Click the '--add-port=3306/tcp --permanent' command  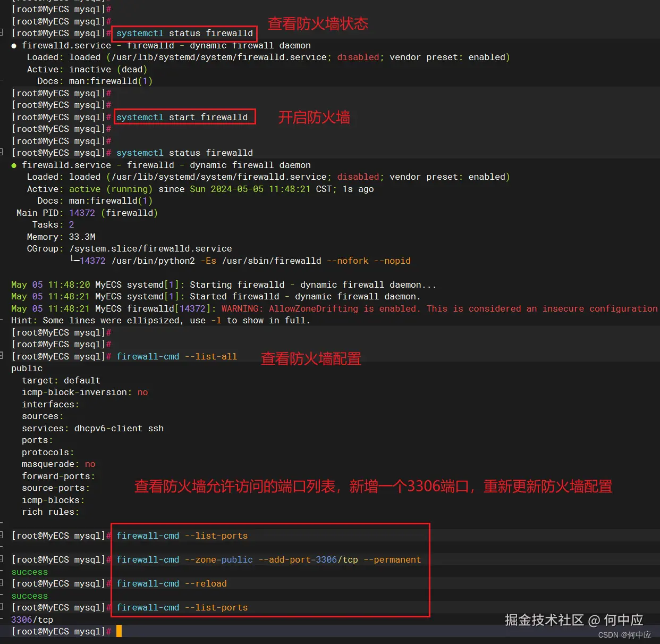click(x=340, y=559)
